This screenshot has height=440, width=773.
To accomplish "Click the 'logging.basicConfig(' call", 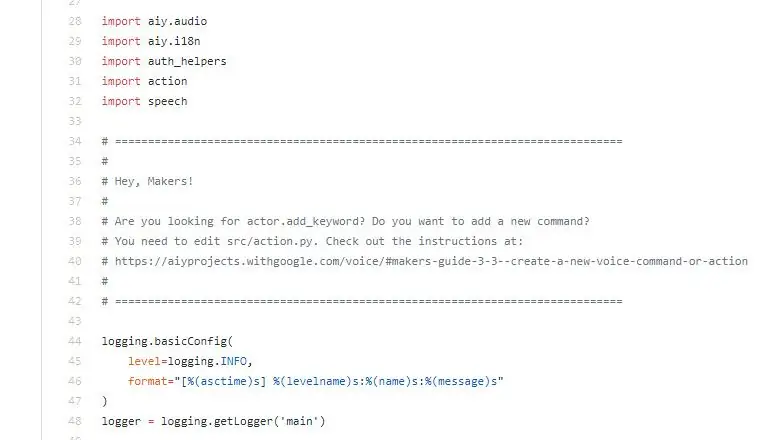I will (167, 341).
